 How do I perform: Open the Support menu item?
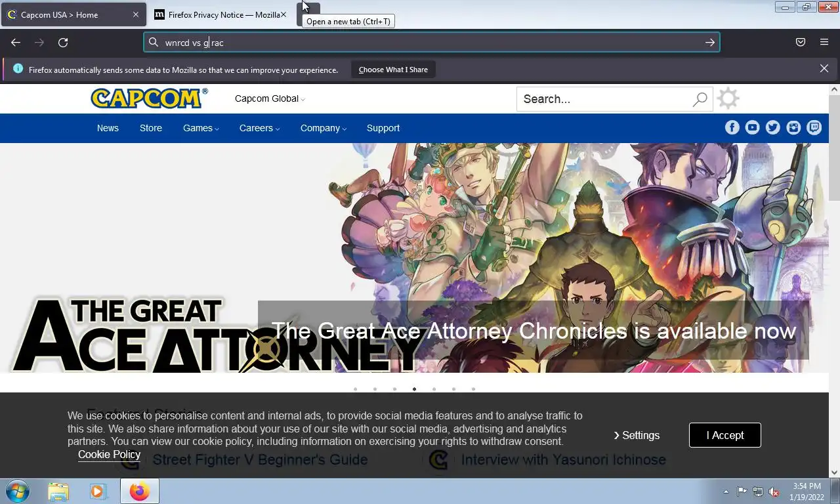coord(383,128)
